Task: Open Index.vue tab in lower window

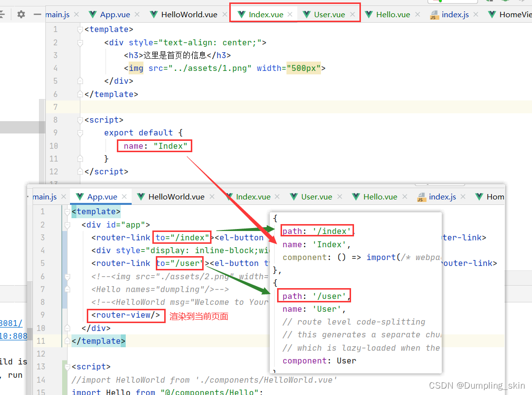Action: pos(253,197)
